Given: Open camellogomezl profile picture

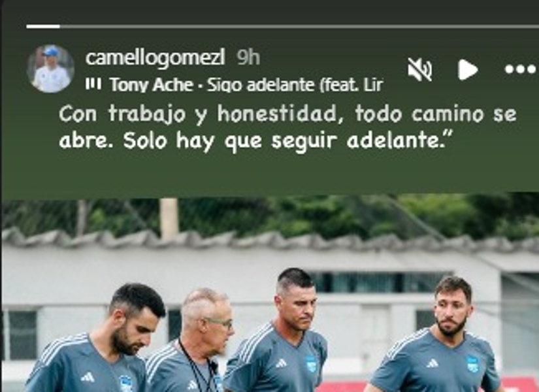Looking at the screenshot, I should pyautogui.click(x=50, y=69).
